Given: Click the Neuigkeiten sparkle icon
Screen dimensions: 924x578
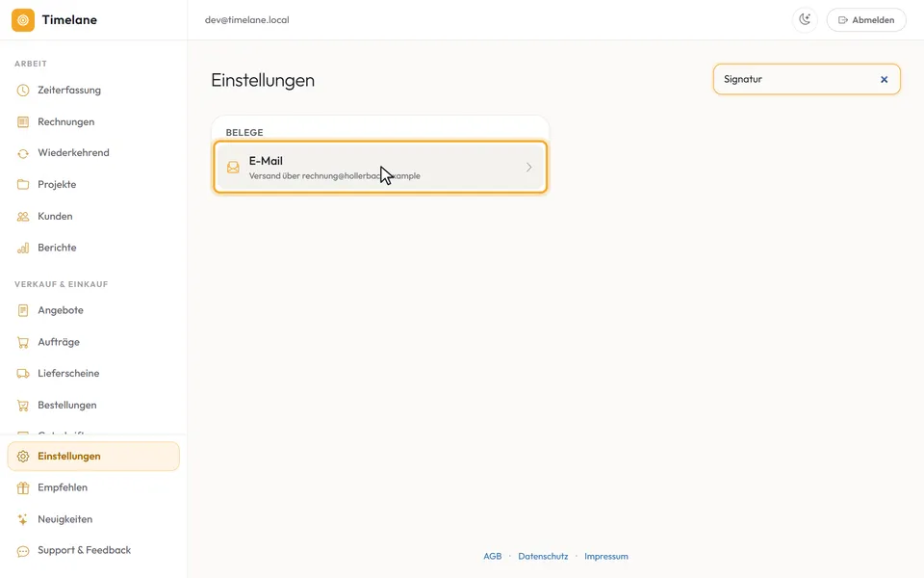Looking at the screenshot, I should coord(23,519).
